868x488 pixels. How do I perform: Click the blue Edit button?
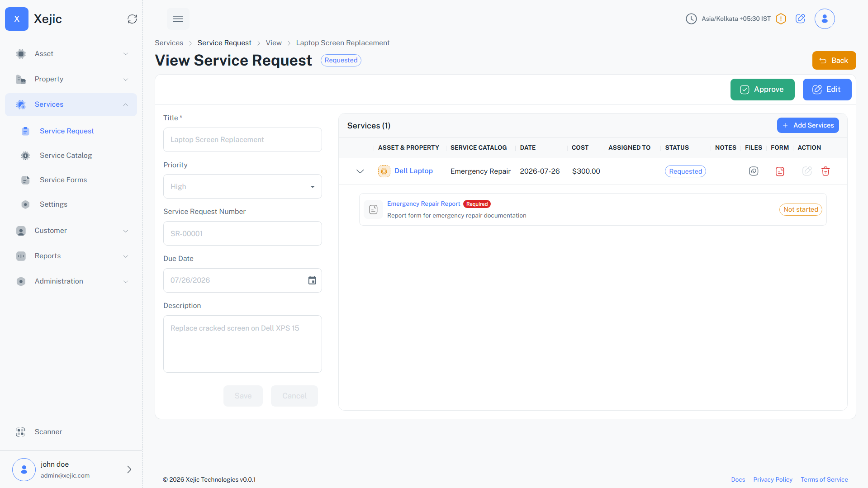(x=827, y=90)
